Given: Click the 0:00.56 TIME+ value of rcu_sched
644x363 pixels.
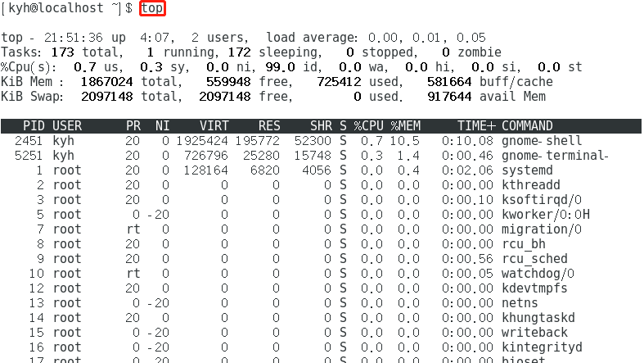Looking at the screenshot, I should (467, 259).
